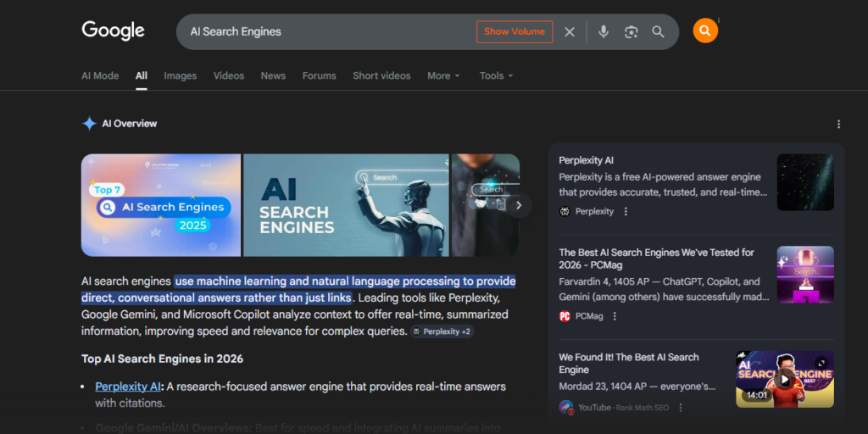Switch to the AI Mode tab
Image resolution: width=868 pixels, height=434 pixels.
(x=100, y=75)
